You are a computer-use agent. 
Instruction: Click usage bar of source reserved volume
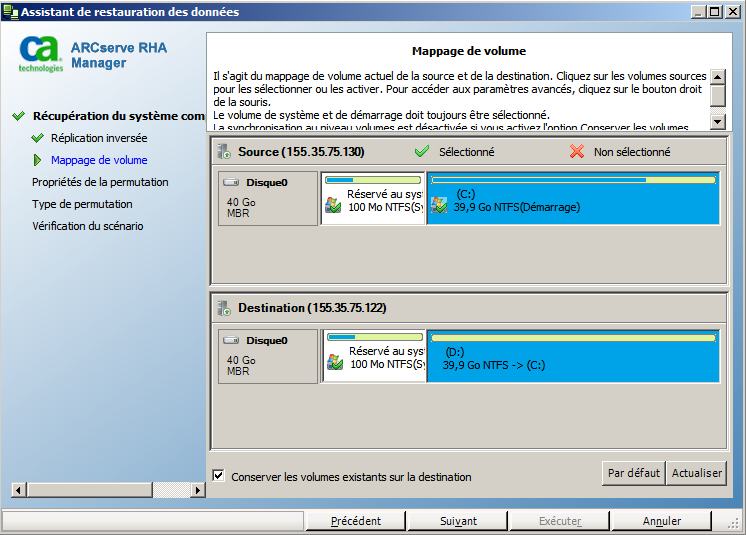373,180
